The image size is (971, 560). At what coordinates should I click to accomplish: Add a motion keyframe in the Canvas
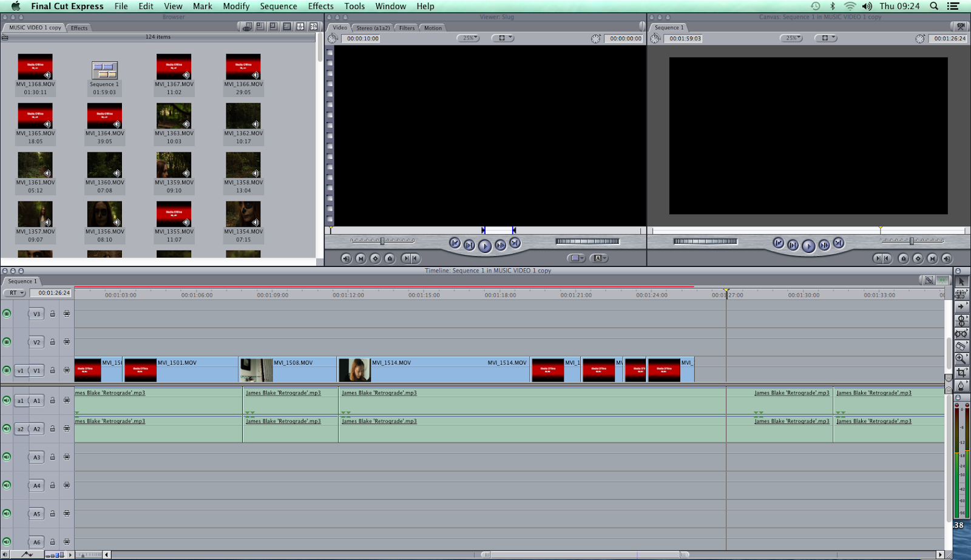[918, 258]
